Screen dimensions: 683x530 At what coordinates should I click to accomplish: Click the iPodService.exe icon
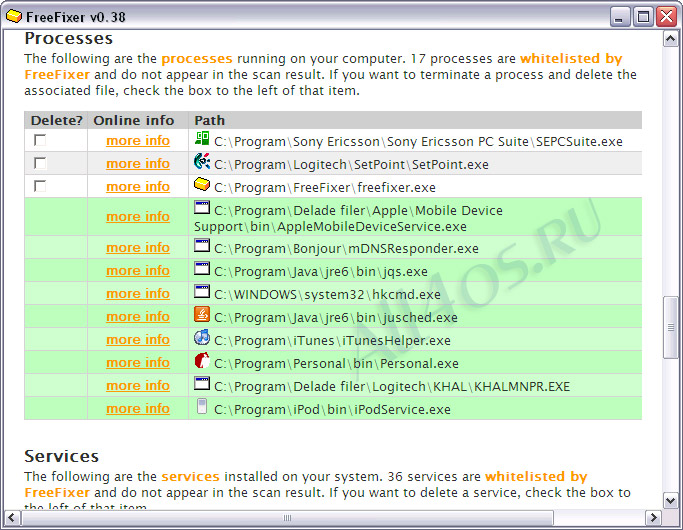(202, 406)
